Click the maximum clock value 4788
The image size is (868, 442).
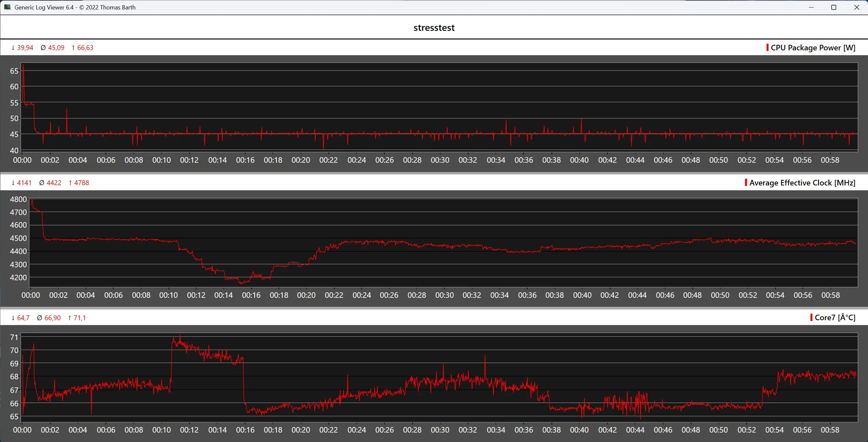tap(81, 183)
